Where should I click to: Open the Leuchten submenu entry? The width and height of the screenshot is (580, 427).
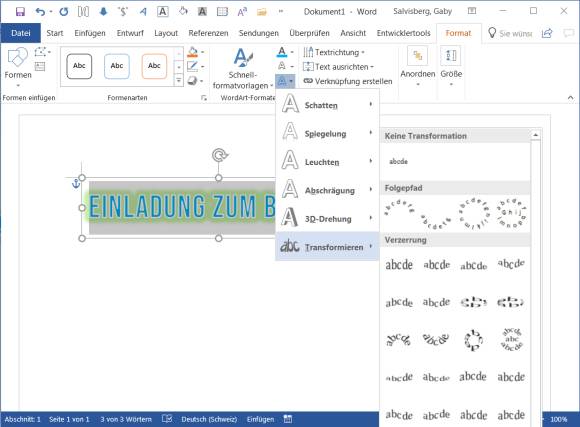coord(327,162)
